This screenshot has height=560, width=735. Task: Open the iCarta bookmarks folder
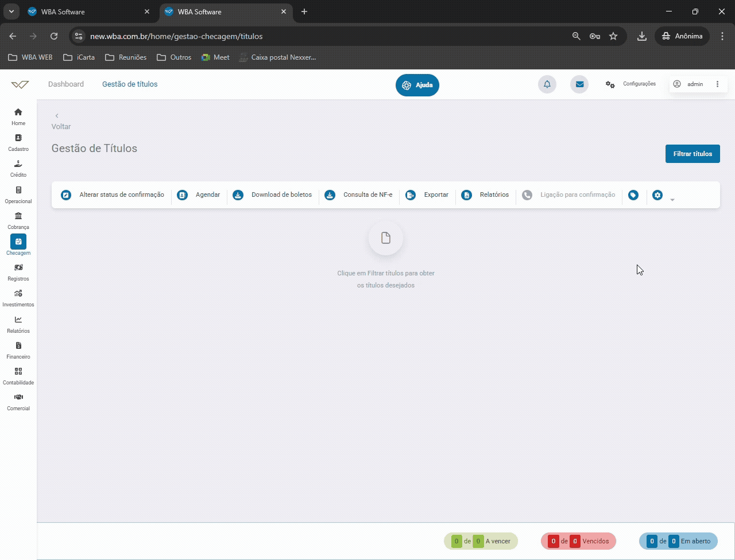point(79,57)
